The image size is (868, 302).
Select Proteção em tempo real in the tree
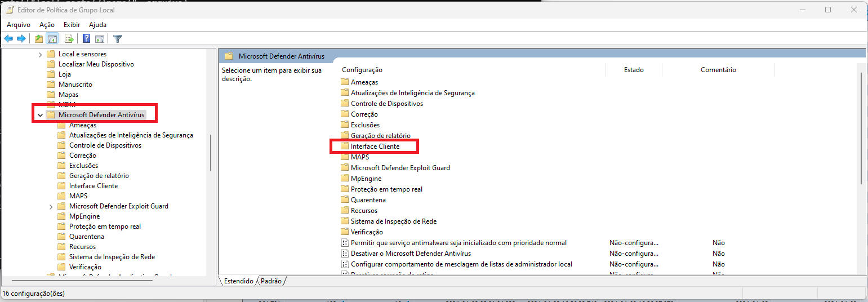[105, 226]
